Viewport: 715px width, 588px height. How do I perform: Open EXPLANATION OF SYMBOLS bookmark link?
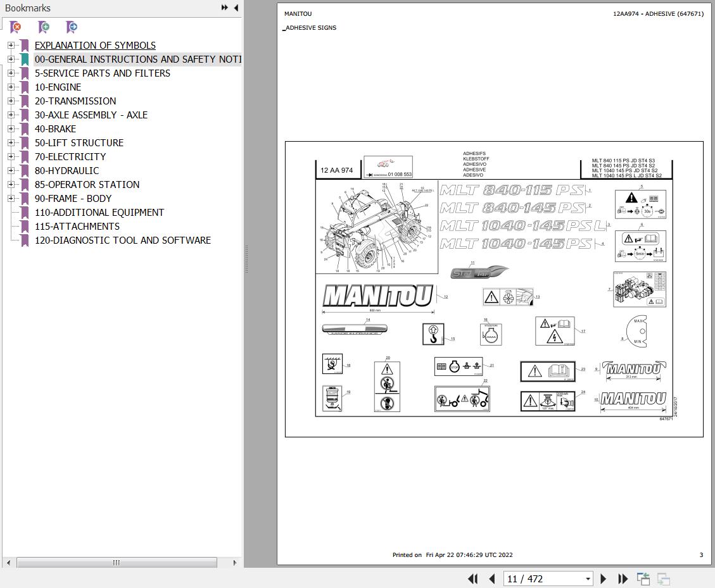95,45
